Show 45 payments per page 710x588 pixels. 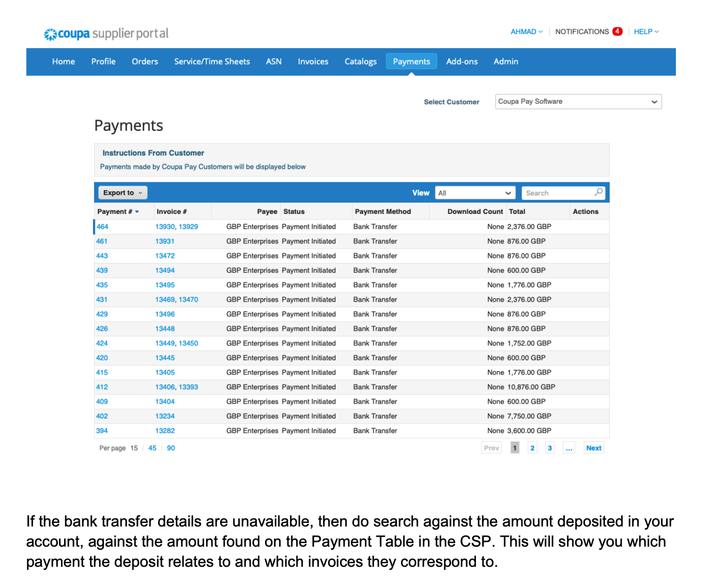[152, 448]
